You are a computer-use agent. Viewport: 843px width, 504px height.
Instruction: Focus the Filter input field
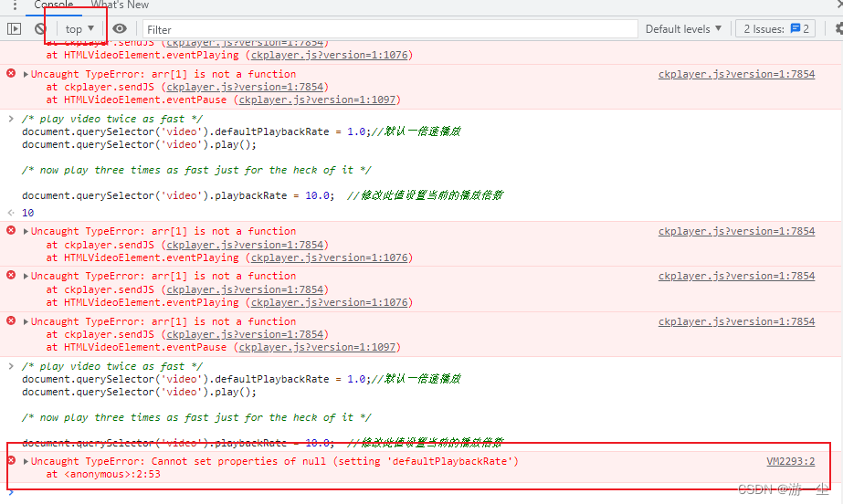click(390, 29)
